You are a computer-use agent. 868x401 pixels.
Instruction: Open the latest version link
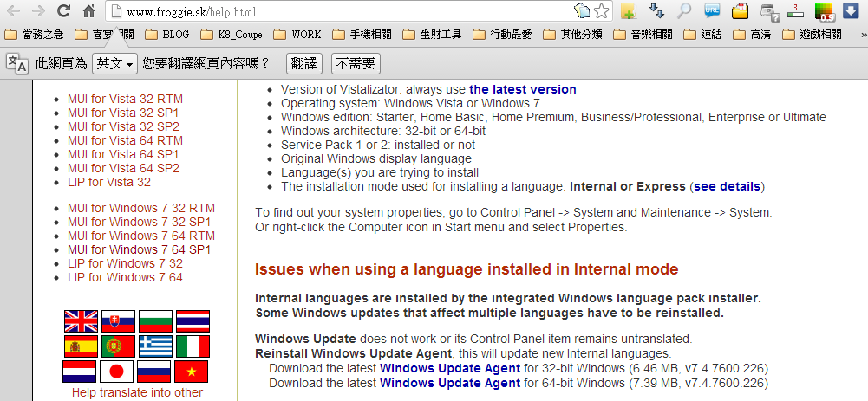tap(523, 89)
